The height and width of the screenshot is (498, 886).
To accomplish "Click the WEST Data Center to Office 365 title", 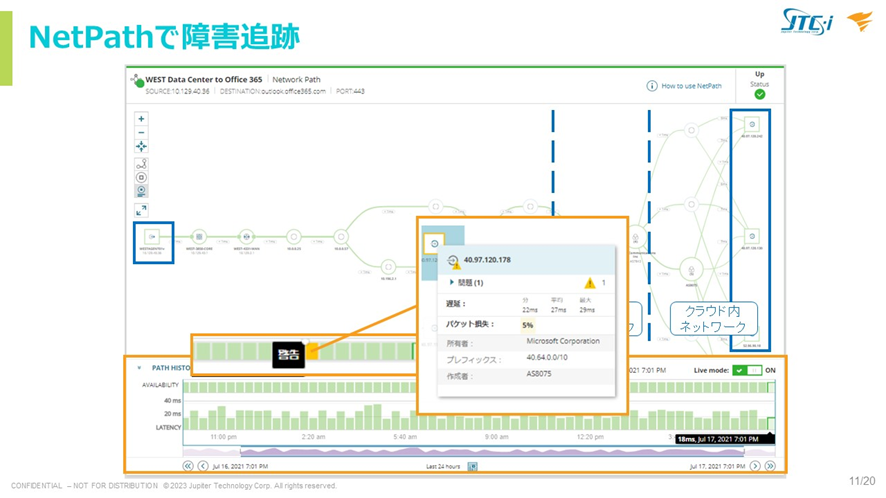I will [x=203, y=80].
